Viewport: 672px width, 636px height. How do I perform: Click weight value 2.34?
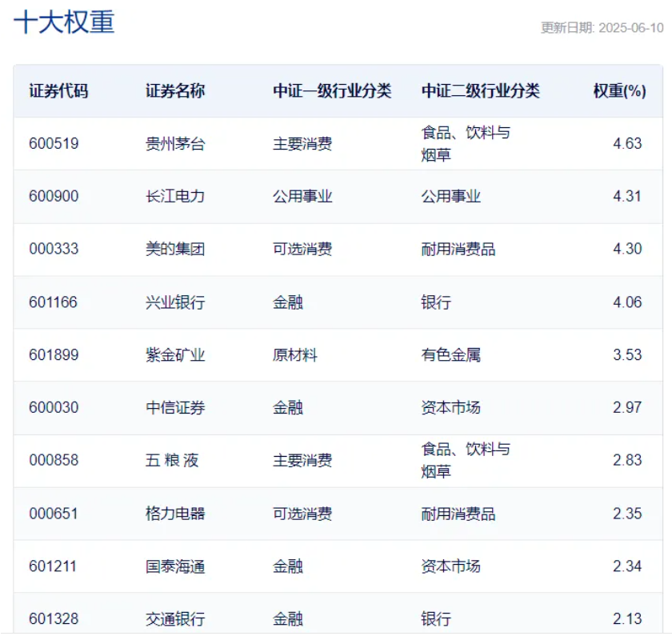click(627, 566)
